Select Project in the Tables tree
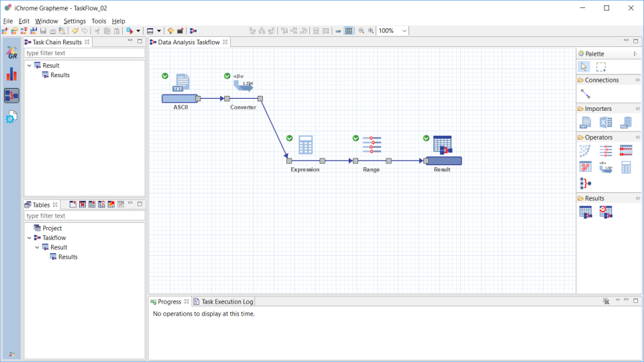This screenshot has width=644, height=362. click(52, 228)
